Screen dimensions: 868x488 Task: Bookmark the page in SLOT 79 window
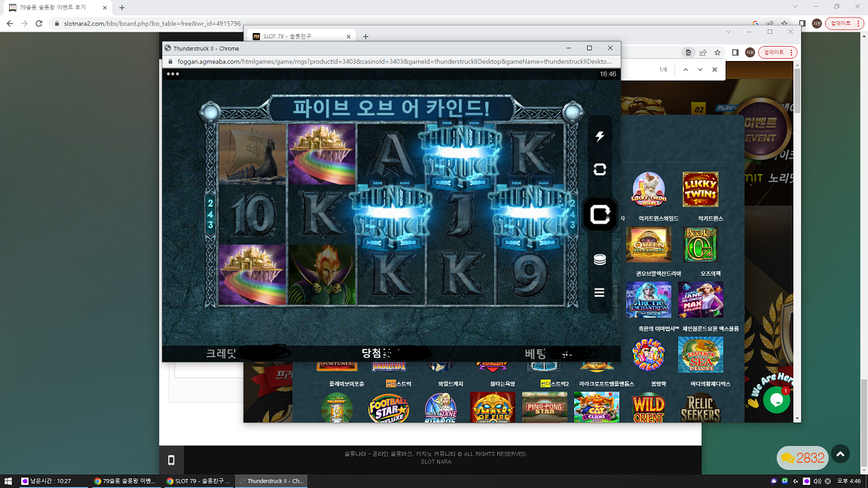pyautogui.click(x=717, y=53)
